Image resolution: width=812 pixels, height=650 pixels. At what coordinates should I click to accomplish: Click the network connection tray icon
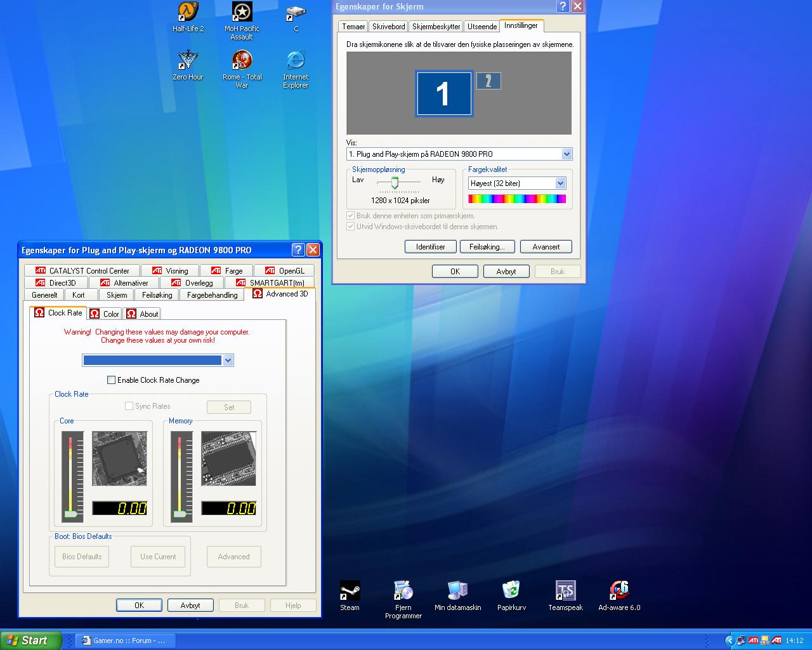click(742, 640)
